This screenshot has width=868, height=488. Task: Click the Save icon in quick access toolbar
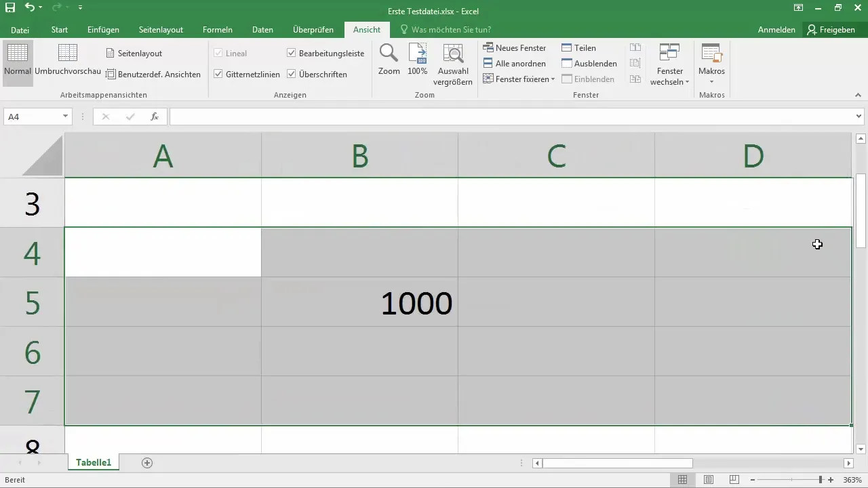pos(10,8)
